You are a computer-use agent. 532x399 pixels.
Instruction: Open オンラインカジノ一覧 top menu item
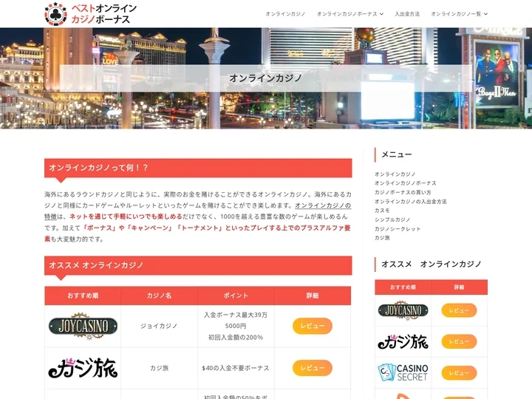click(x=456, y=14)
